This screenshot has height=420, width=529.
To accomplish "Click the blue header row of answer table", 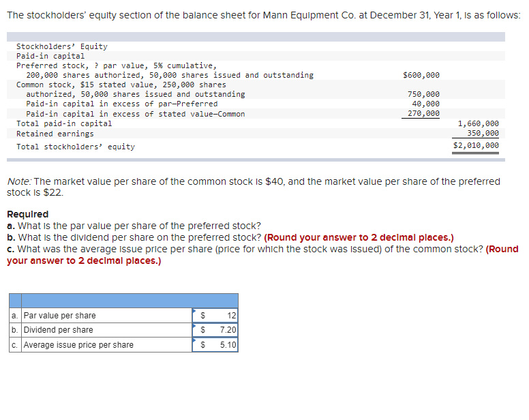I will (x=123, y=301).
